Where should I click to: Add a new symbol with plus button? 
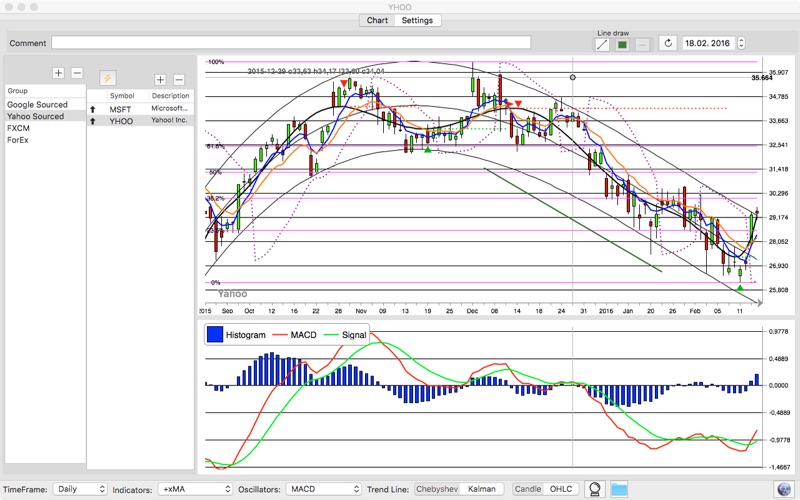tap(159, 79)
